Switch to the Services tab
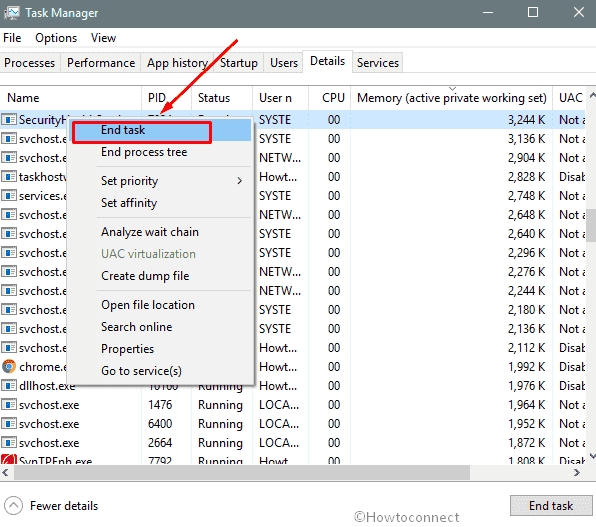596x527 pixels. tap(378, 63)
